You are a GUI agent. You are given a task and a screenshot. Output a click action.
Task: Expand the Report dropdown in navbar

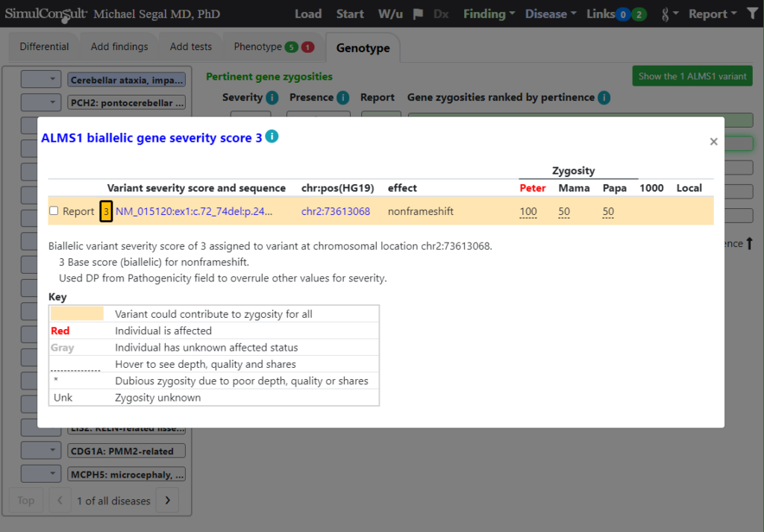[x=712, y=14]
